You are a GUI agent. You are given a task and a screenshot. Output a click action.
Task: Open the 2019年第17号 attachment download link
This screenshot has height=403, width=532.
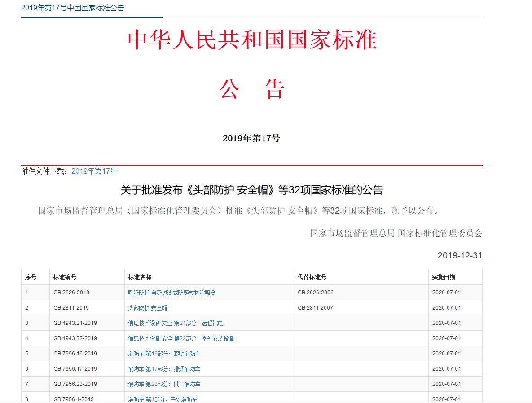[x=94, y=171]
